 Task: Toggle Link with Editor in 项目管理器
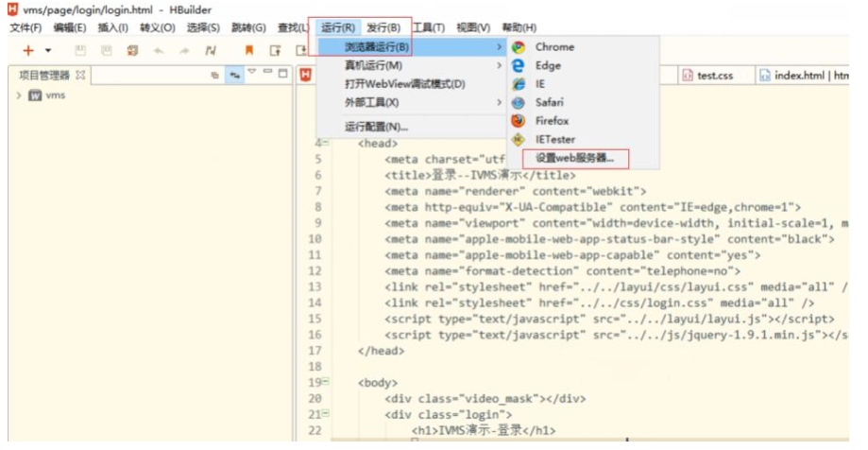click(x=235, y=75)
